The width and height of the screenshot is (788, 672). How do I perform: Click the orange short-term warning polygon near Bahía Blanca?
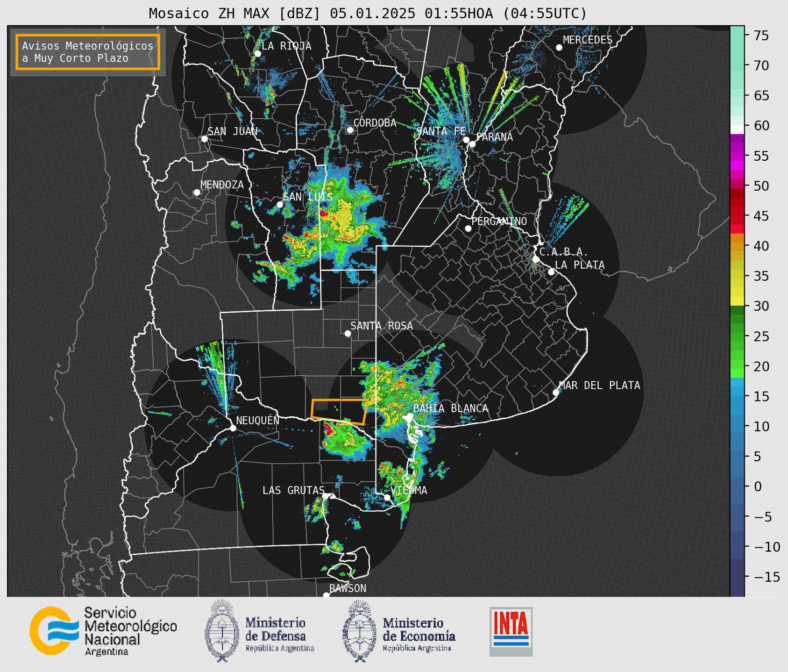tap(340, 412)
